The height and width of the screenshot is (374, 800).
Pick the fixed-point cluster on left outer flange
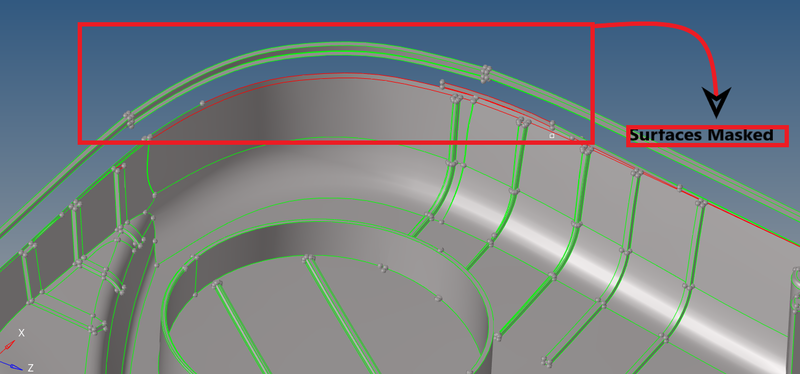129,119
